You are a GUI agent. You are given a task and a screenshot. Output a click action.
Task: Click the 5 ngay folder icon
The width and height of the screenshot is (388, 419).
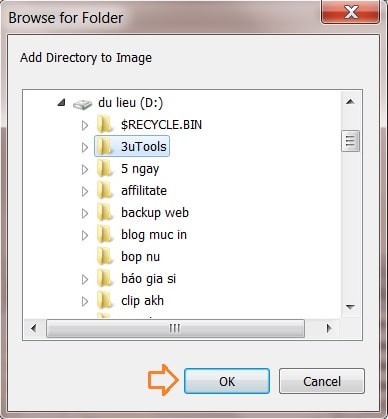click(105, 169)
